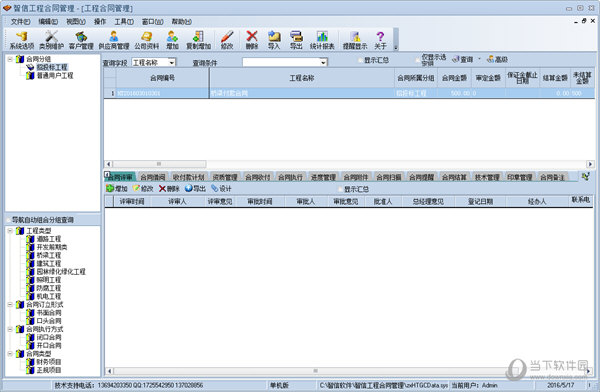The width and height of the screenshot is (600, 392).
Task: Open 工具 menu
Action: tap(124, 22)
